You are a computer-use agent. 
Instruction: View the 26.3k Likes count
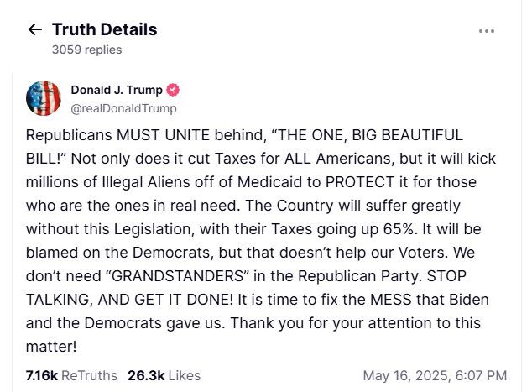(146, 376)
